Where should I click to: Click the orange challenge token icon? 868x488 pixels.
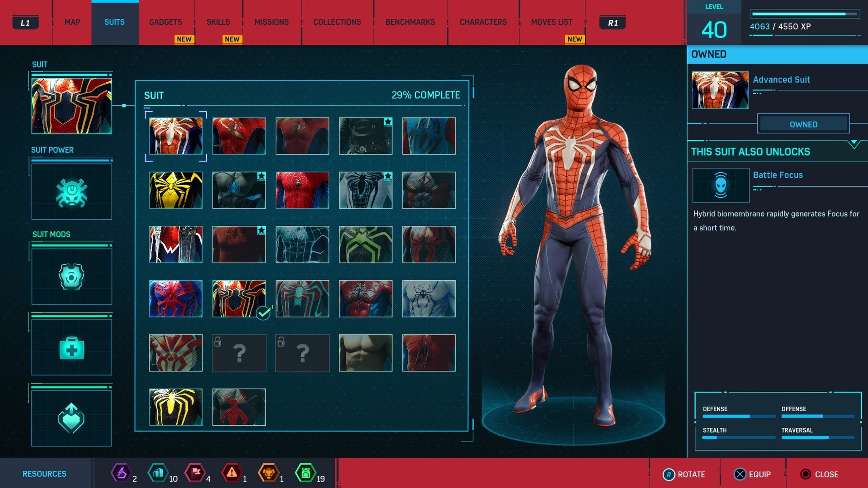(x=268, y=472)
